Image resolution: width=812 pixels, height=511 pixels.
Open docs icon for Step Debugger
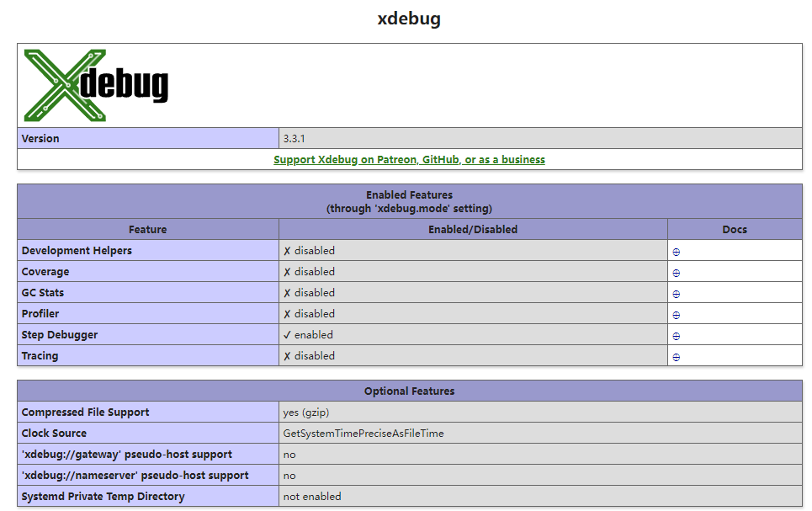pyautogui.click(x=676, y=337)
